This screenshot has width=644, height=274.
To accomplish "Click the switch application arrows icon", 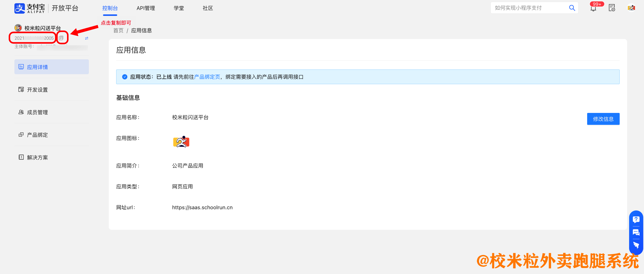I will (x=86, y=38).
